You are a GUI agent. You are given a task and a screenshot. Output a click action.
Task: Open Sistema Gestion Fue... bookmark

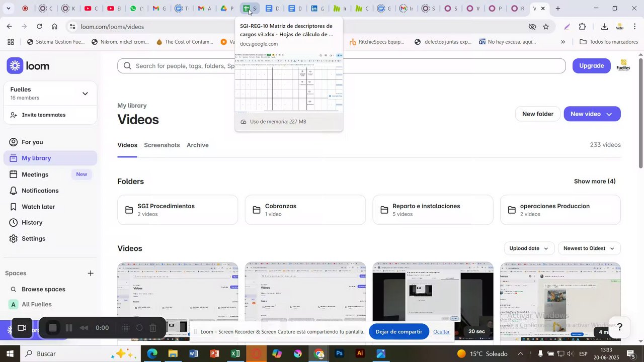click(x=56, y=42)
